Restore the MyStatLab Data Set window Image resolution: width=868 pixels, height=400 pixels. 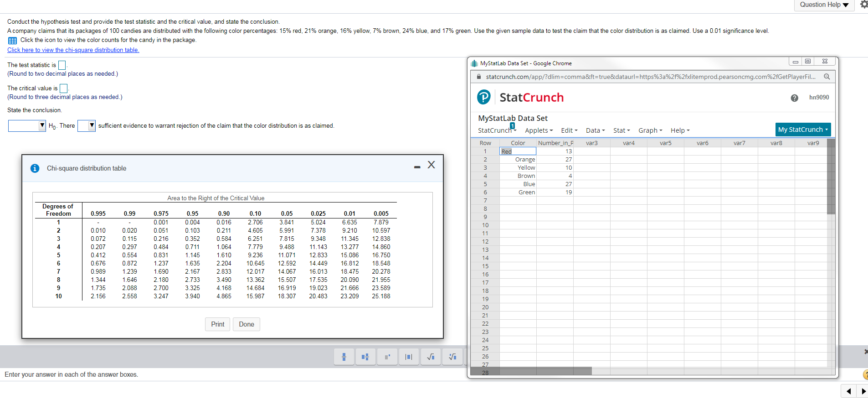point(808,61)
